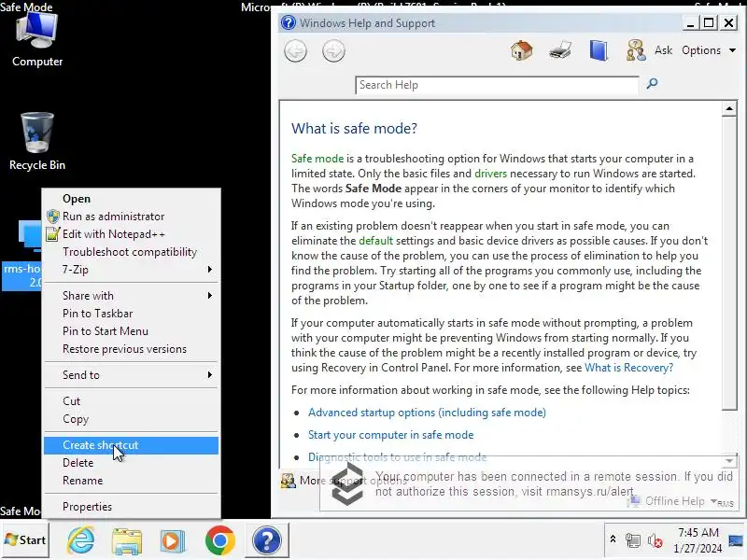Image resolution: width=747 pixels, height=560 pixels.
Task: Select Troubleshoot compatibility
Action: pos(131,252)
